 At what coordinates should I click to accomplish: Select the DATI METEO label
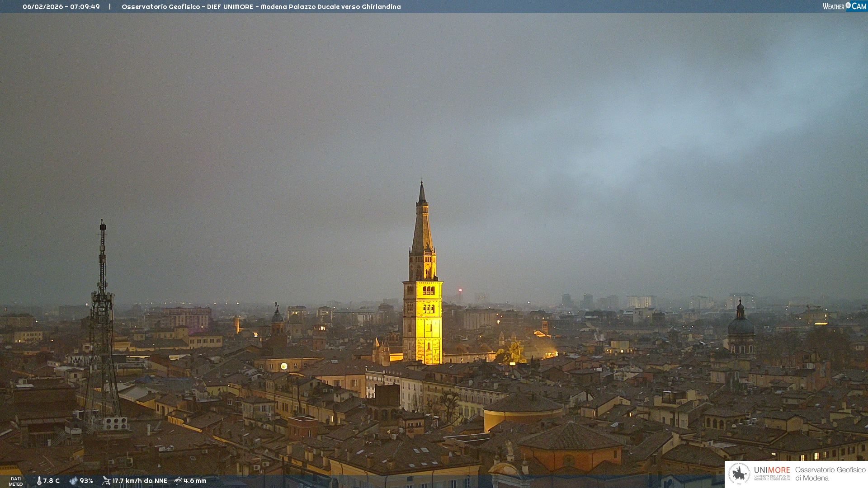point(16,481)
